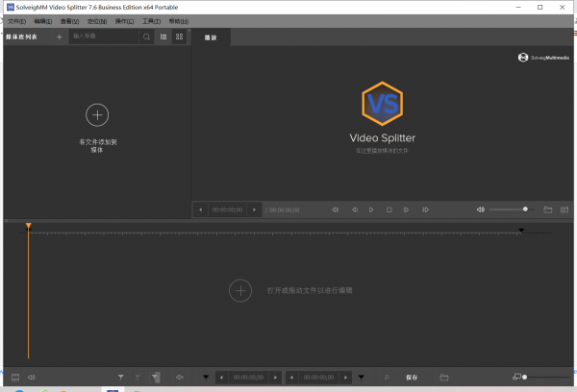Image resolution: width=577 pixels, height=392 pixels.
Task: Click the magnifier search icon in media library
Action: pyautogui.click(x=146, y=37)
